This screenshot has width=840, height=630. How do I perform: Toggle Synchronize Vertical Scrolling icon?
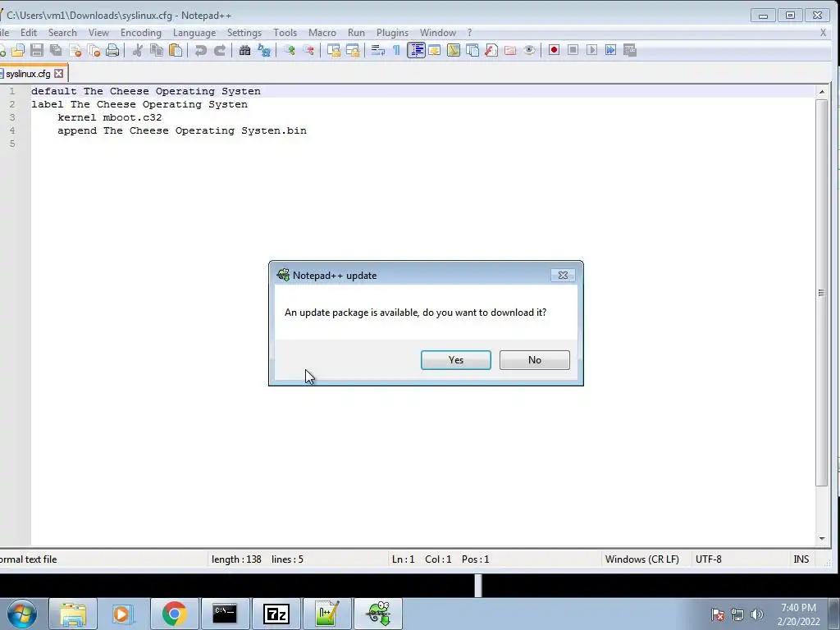tap(334, 50)
